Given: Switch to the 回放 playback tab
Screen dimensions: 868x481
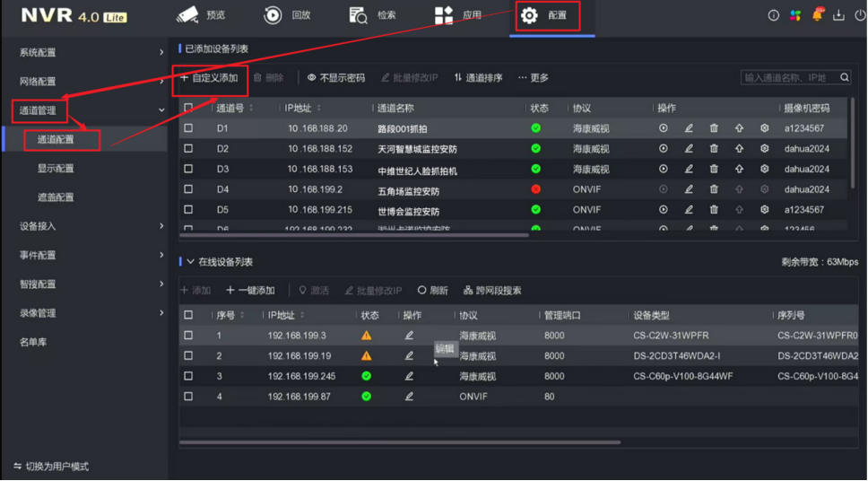Looking at the screenshot, I should (x=288, y=15).
